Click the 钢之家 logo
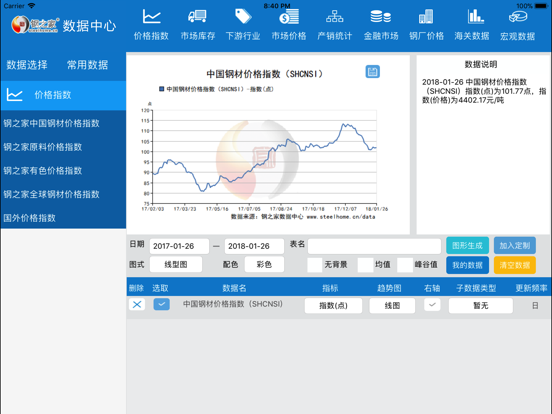Viewport: 552px width, 414px height. 34,25
